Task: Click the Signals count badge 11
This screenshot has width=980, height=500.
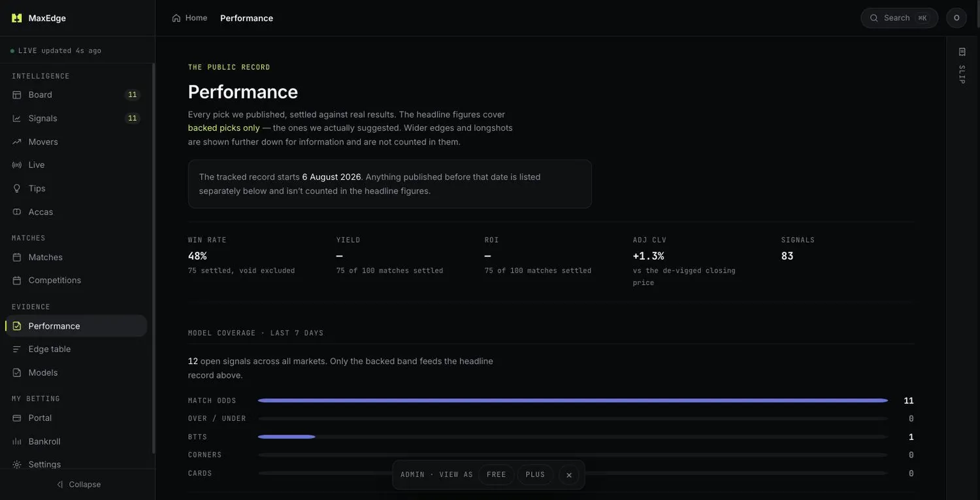Action: pos(133,118)
